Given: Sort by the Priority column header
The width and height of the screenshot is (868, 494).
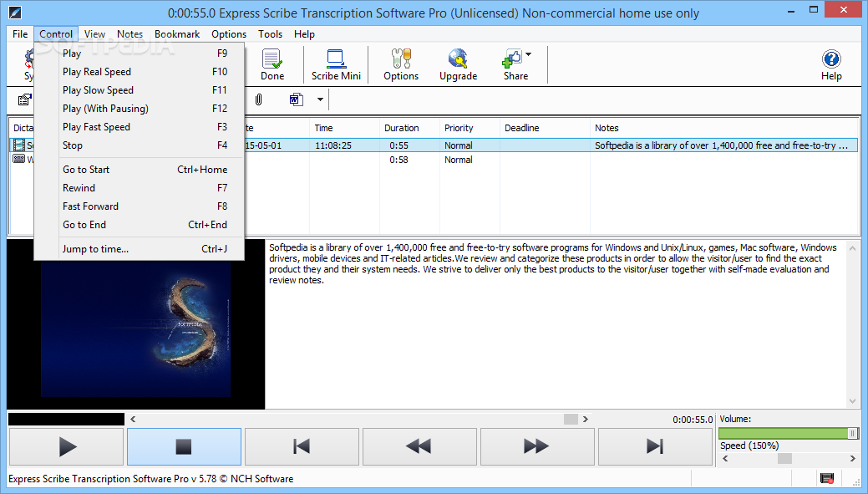Looking at the screenshot, I should [470, 128].
